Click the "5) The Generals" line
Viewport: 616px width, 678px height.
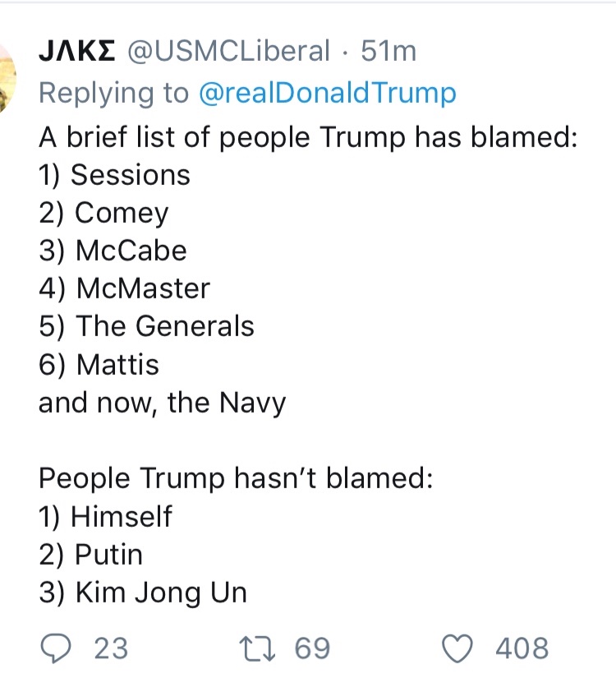click(146, 326)
